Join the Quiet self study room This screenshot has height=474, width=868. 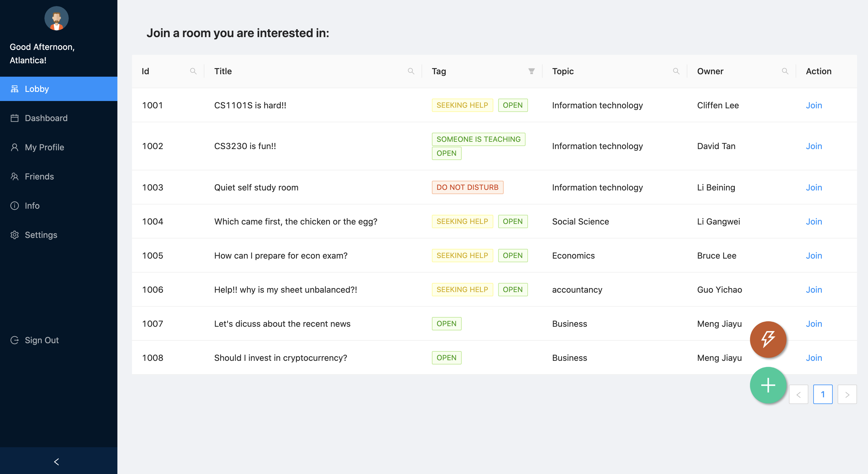(x=814, y=187)
